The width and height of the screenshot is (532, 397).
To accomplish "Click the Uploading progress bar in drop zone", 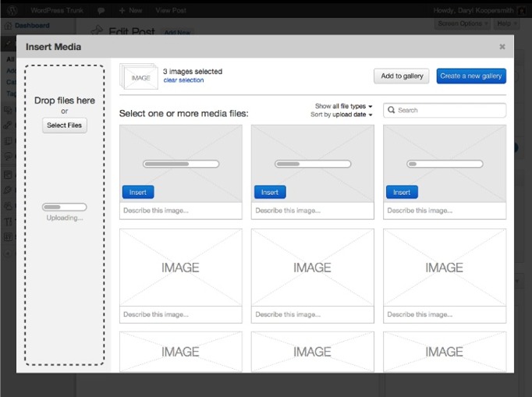I will (65, 207).
